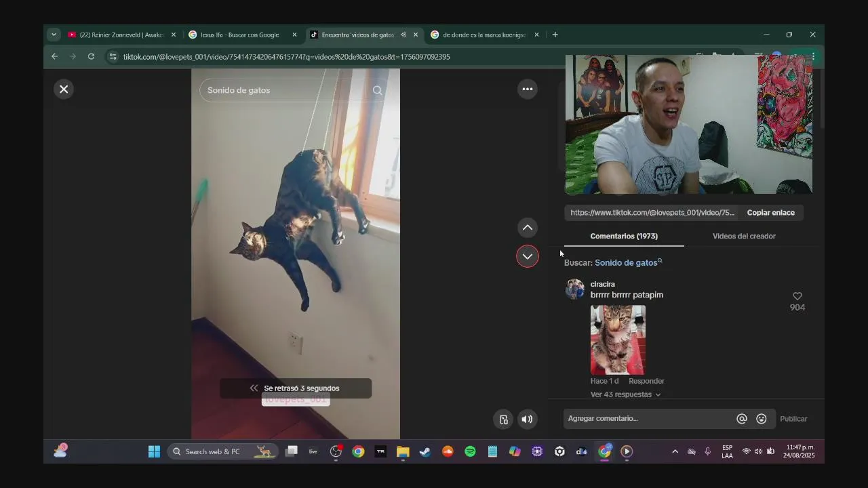
Task: Click the @ mention icon in comment box
Action: tap(742, 419)
